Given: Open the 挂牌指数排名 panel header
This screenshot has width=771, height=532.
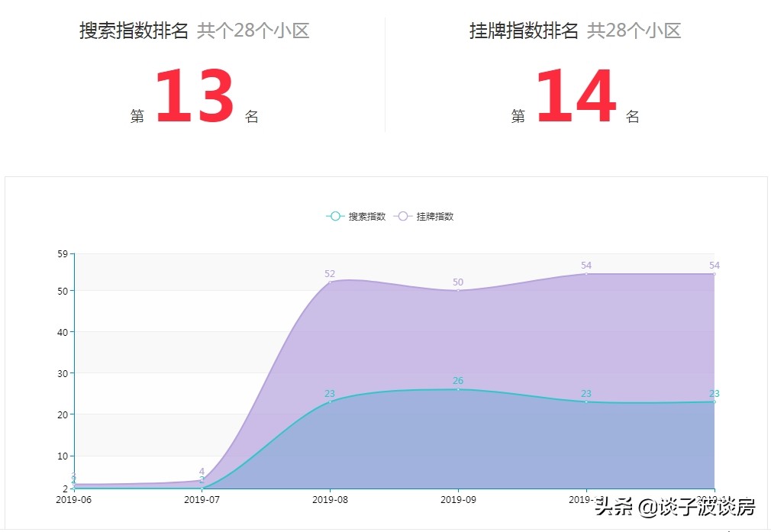Looking at the screenshot, I should click(524, 33).
